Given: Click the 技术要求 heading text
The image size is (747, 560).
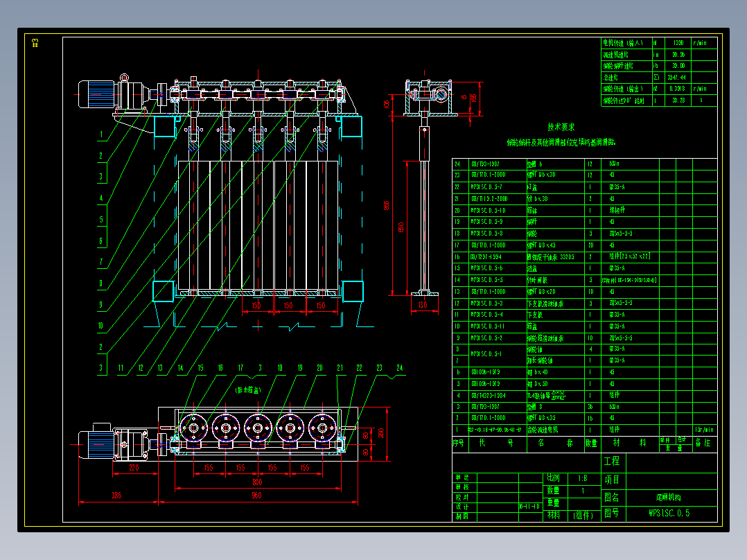Looking at the screenshot, I should 561,128.
